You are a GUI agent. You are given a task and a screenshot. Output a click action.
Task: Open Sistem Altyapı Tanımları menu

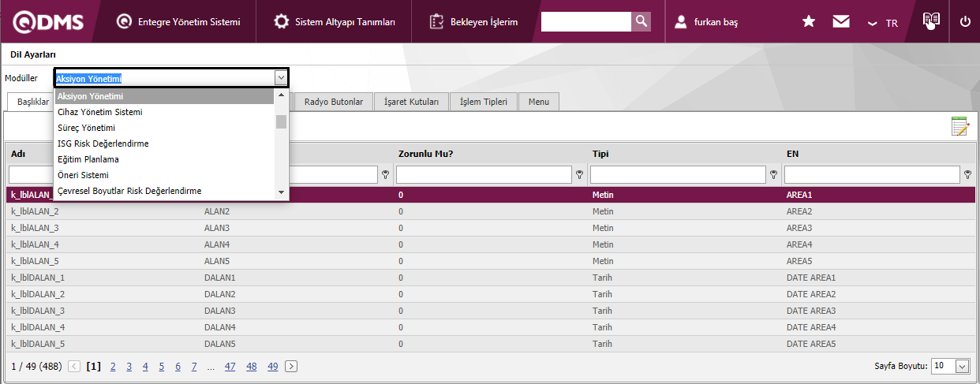pos(335,22)
